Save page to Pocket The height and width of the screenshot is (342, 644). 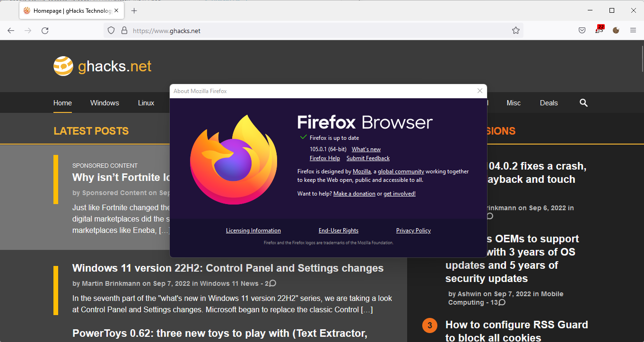582,31
